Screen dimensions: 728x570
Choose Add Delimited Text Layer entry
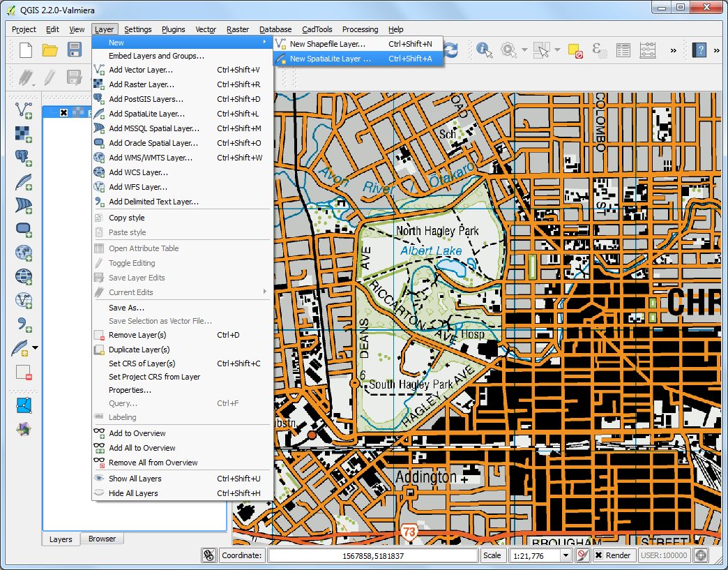pyautogui.click(x=182, y=202)
